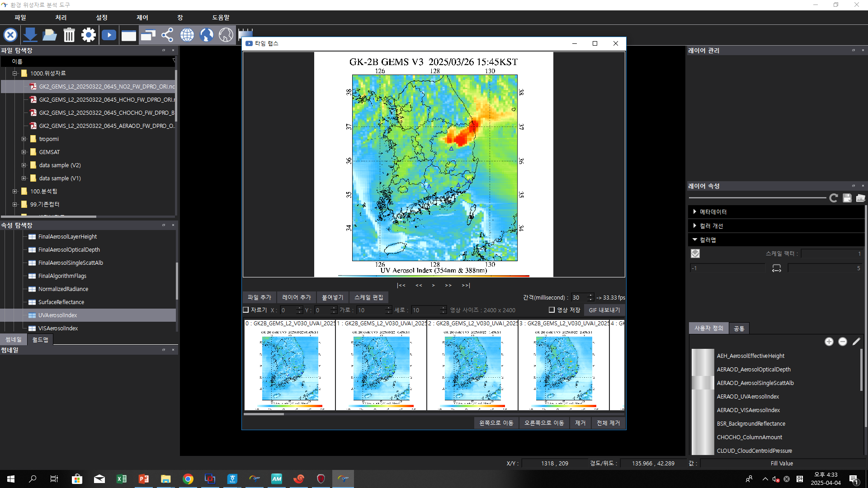The height and width of the screenshot is (488, 868).
Task: Click the 전체 제거 button
Action: (608, 423)
